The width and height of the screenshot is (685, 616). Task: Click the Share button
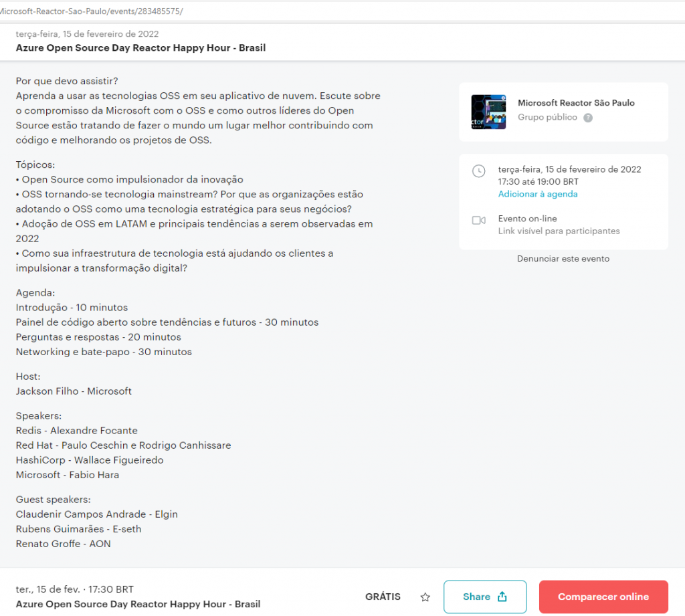[x=485, y=597]
